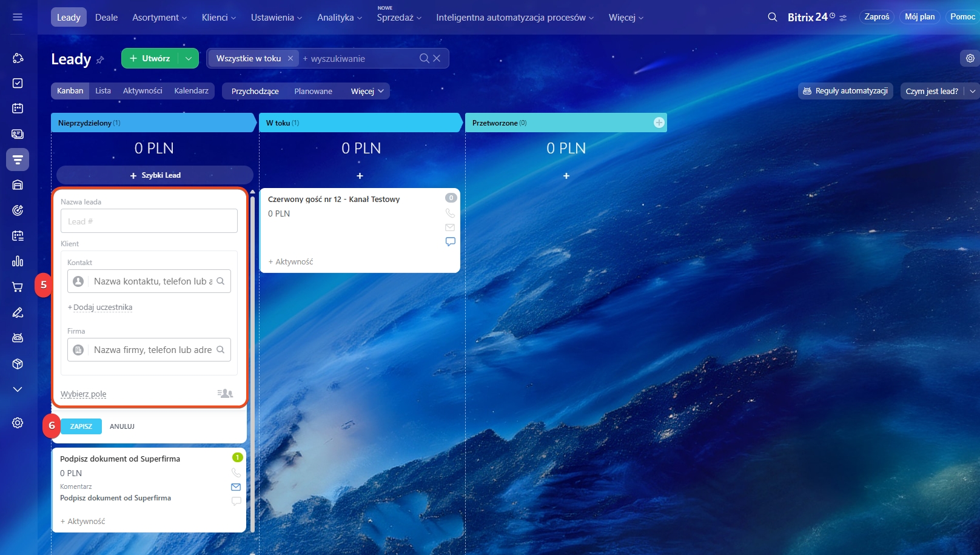Open the settings gear at top right
Screen dimensions: 980x555
970,58
